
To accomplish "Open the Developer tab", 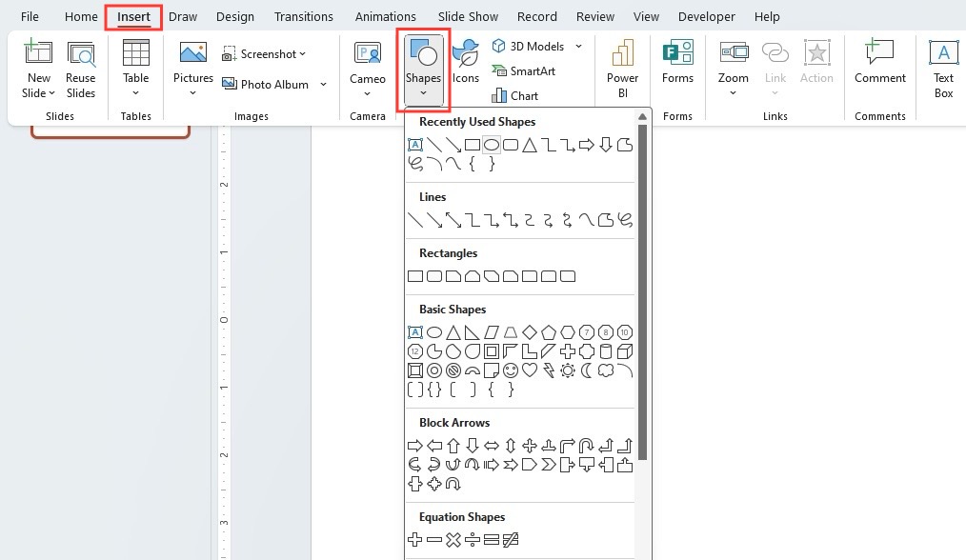I will tap(706, 16).
